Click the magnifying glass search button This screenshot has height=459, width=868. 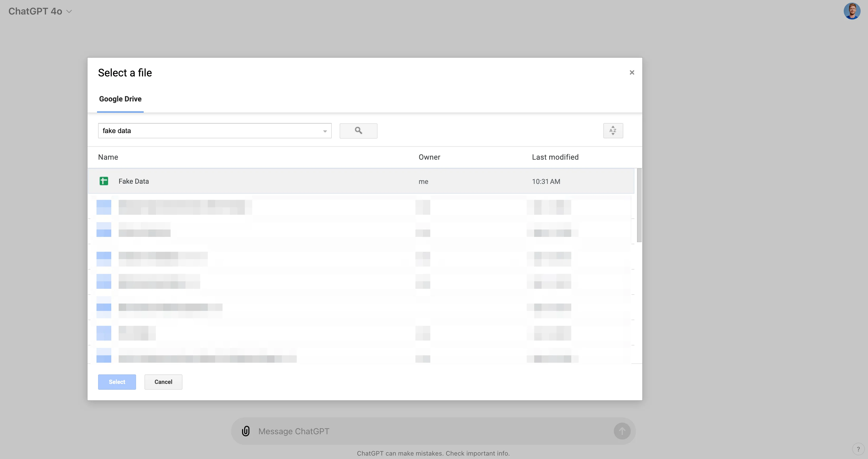pos(358,131)
